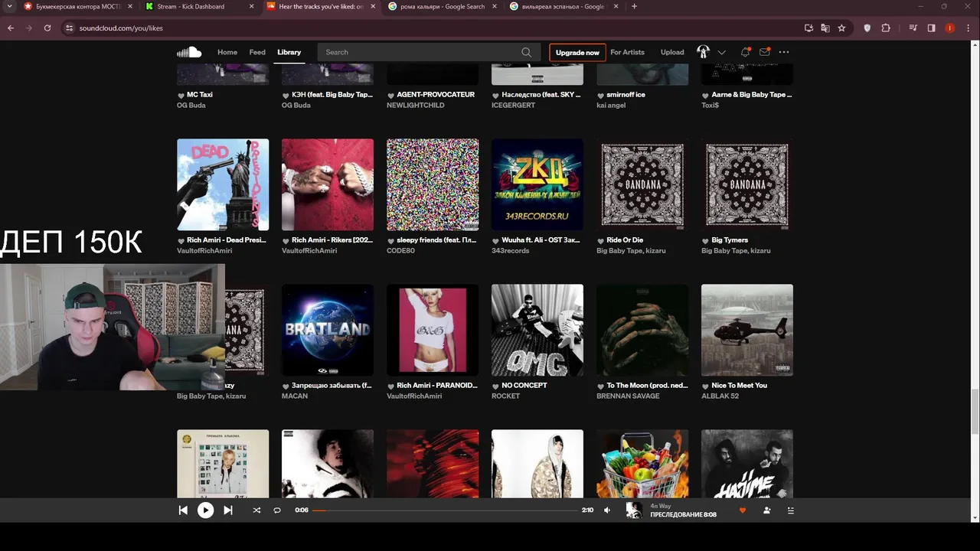Expand the profile dropdown chevron
The height and width of the screenshot is (551, 980).
pos(721,52)
